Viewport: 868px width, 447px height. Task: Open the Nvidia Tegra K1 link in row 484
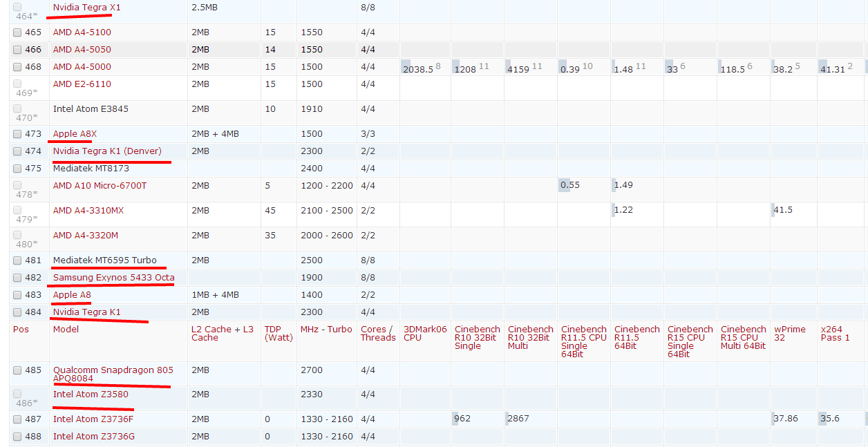(x=87, y=312)
